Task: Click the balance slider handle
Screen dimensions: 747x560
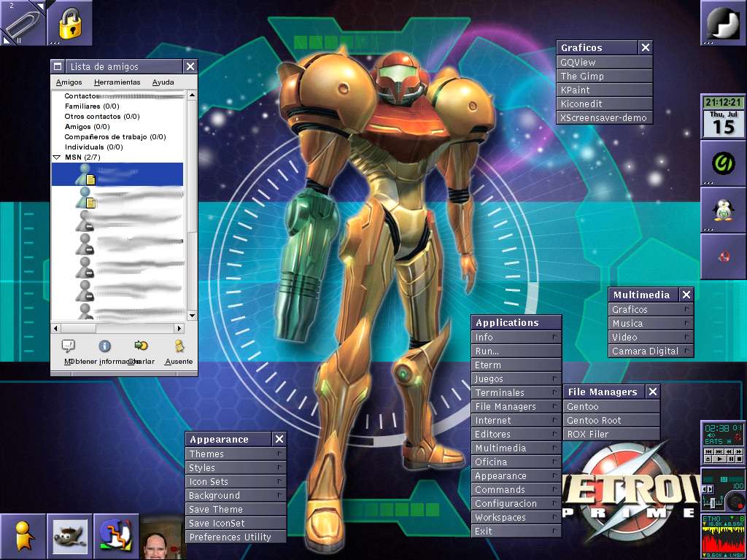Action: pyautogui.click(x=713, y=503)
